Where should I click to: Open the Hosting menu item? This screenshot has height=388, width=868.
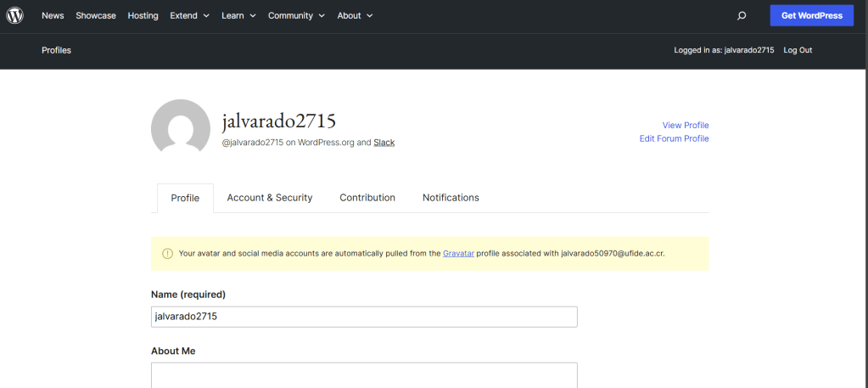(143, 15)
